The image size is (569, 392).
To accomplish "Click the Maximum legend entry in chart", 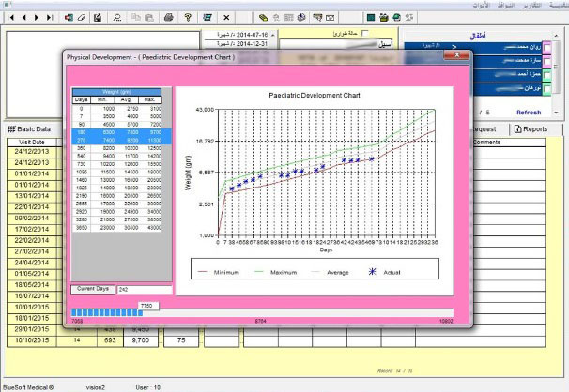I will coord(276,272).
